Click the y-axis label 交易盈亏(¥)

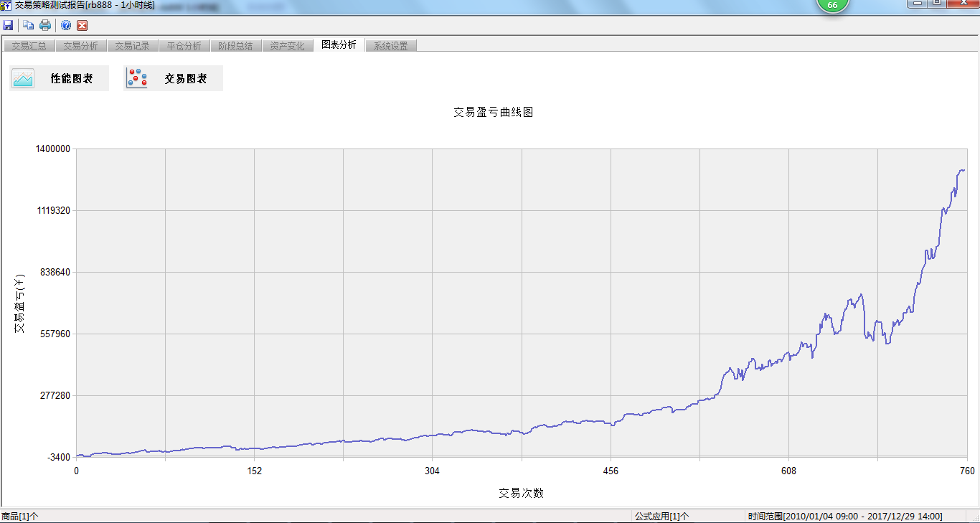(x=20, y=303)
